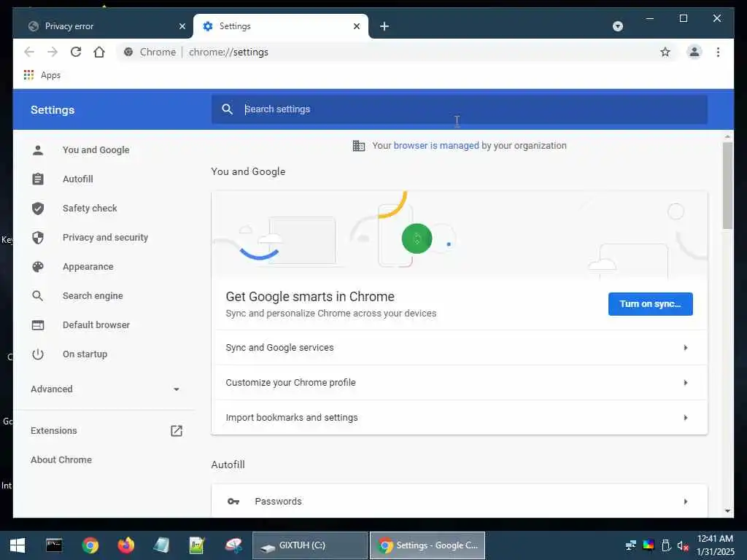
Task: Click the scrollbar down arrow
Action: [727, 511]
